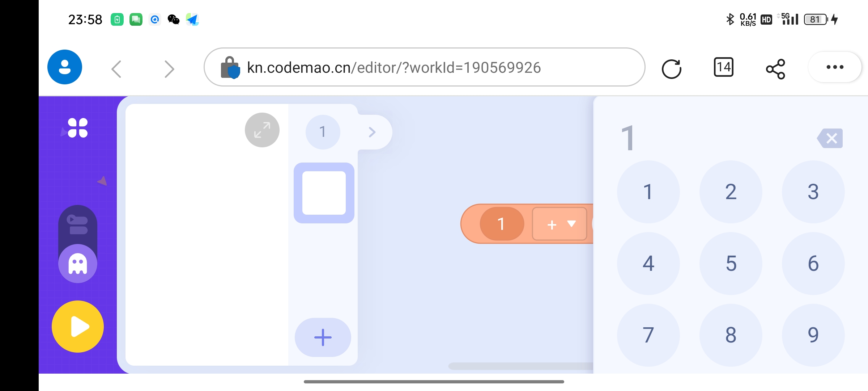Screen dimensions: 868x391
Task: Tap the number 1 field in orange block
Action: pyautogui.click(x=502, y=224)
